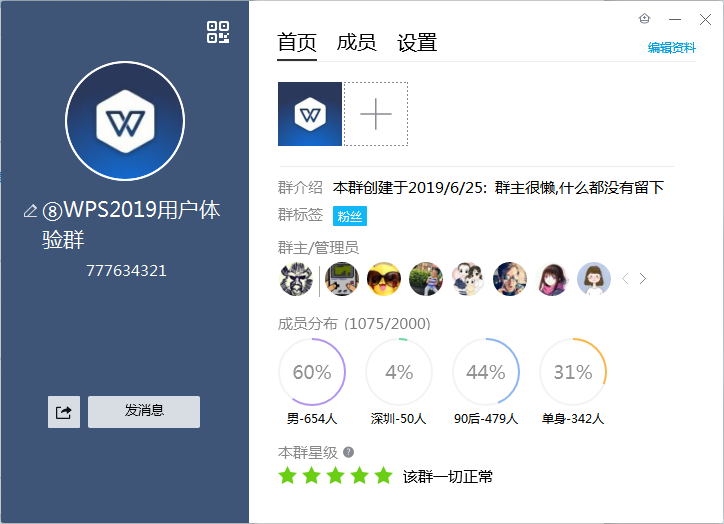Minimize the group profile window
The height and width of the screenshot is (524, 724).
(x=675, y=19)
